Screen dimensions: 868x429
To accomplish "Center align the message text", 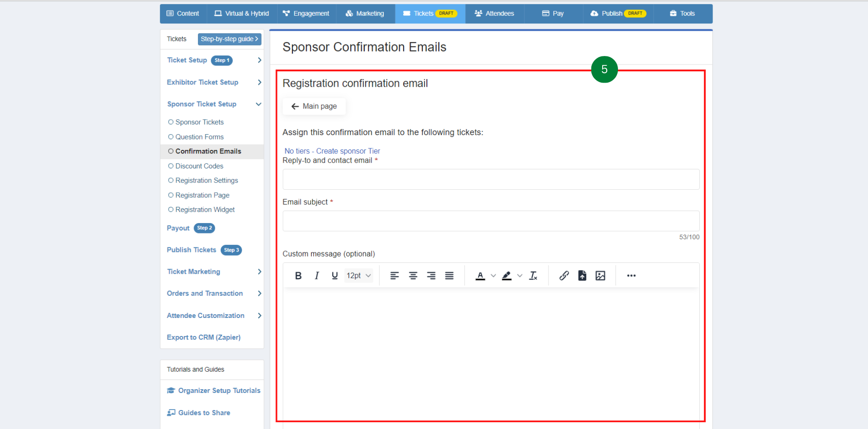I will pyautogui.click(x=413, y=275).
